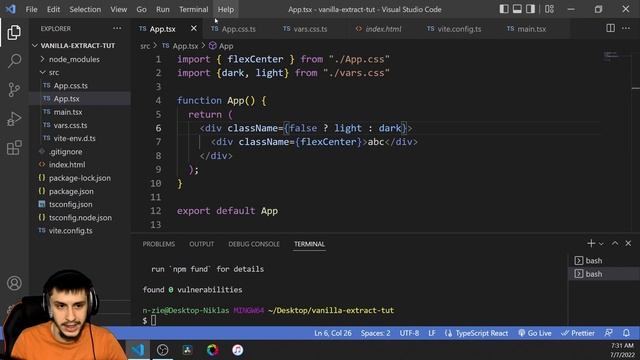Toggle primary side bar layout icon

pos(504,9)
